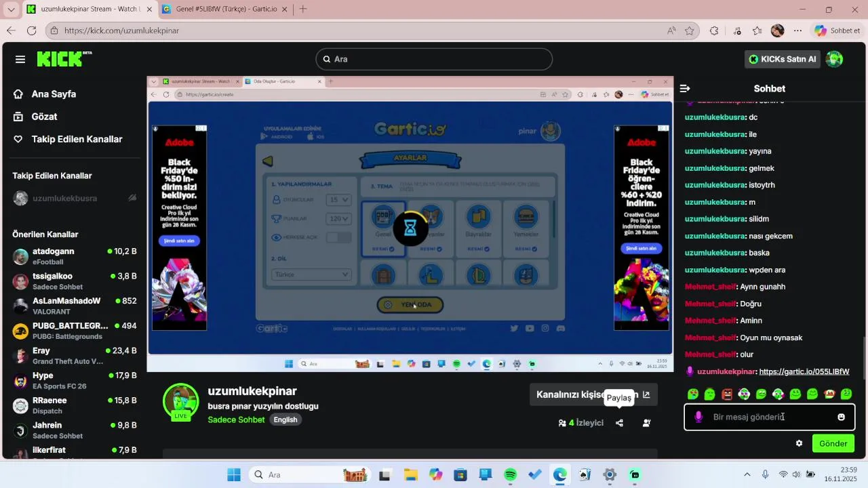Click the browser refresh button
868x488 pixels.
[31, 30]
